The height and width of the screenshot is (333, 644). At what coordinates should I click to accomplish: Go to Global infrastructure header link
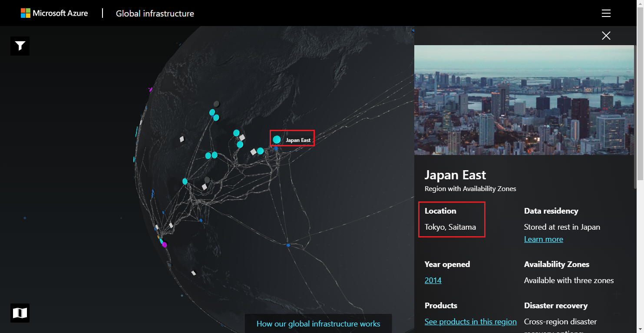click(155, 13)
